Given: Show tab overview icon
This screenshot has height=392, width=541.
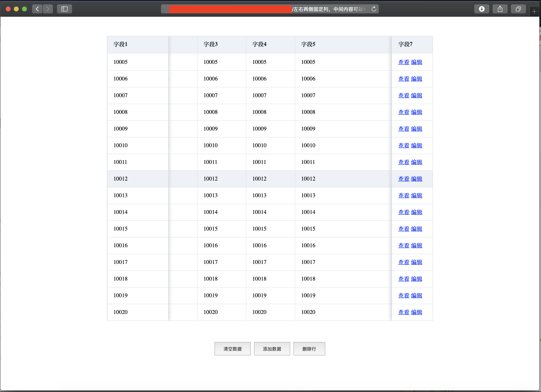Looking at the screenshot, I should pyautogui.click(x=518, y=9).
